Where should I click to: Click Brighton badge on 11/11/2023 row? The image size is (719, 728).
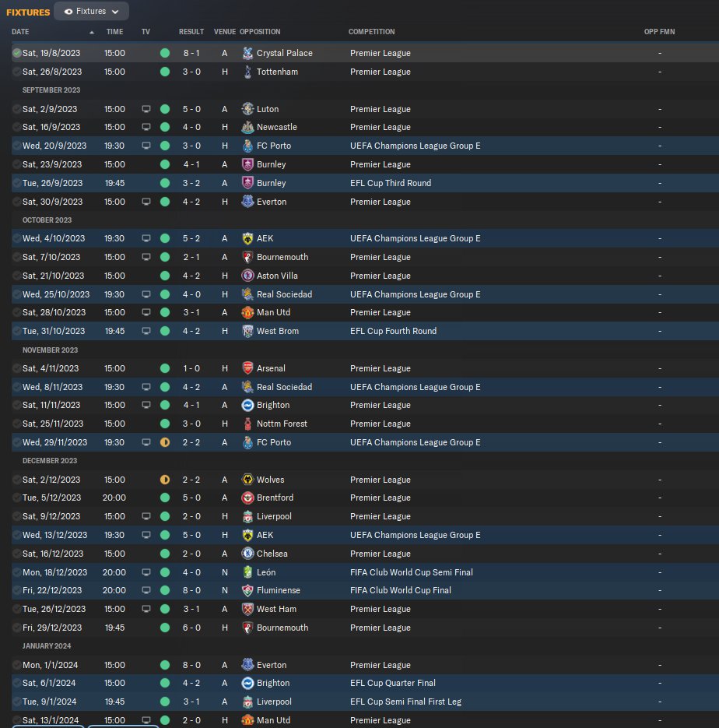click(247, 405)
